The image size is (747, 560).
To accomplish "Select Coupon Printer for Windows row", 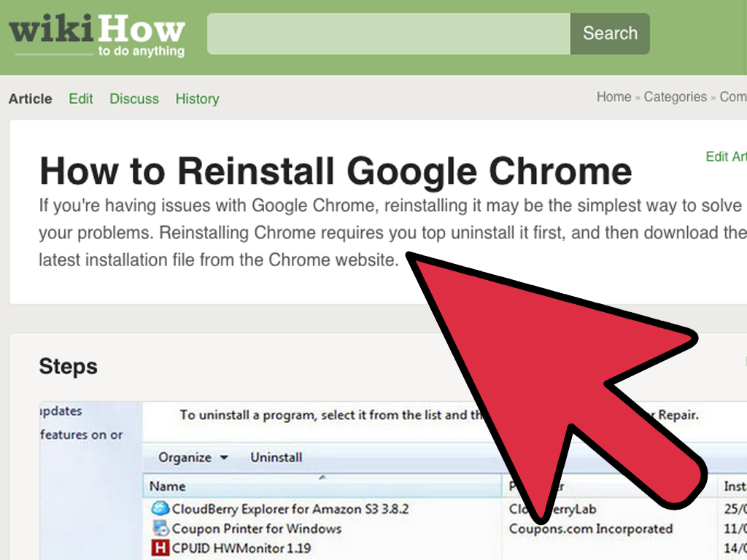I will tap(256, 529).
